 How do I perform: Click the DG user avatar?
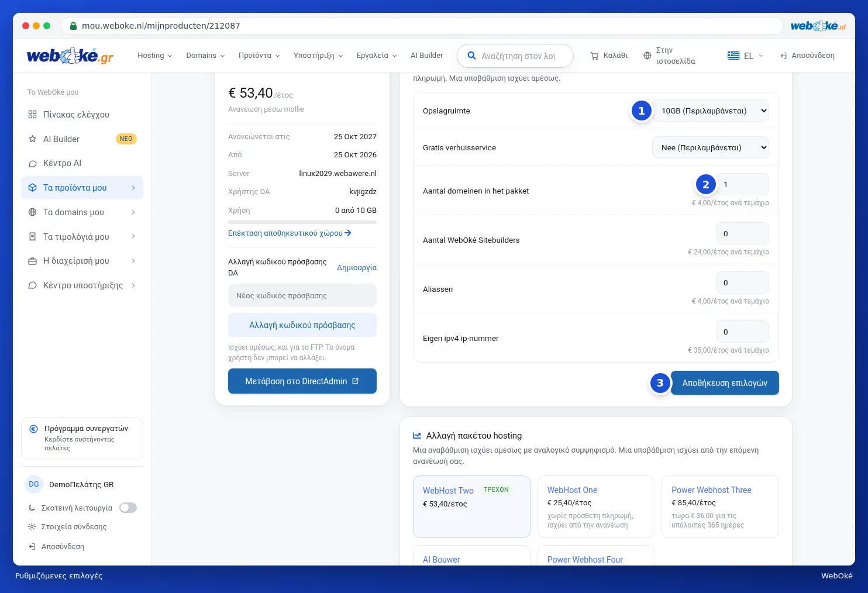point(34,484)
